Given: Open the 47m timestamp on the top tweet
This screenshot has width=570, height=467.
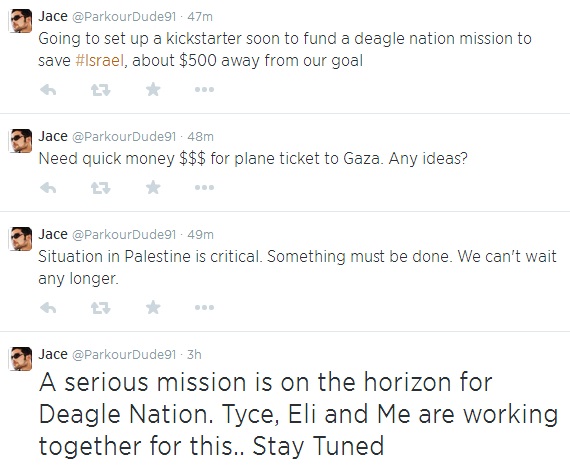Looking at the screenshot, I should [x=200, y=17].
